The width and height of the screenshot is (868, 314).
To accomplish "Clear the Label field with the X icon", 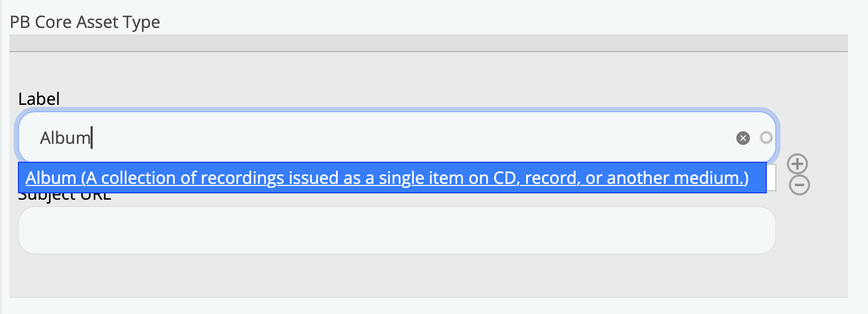I will [743, 138].
